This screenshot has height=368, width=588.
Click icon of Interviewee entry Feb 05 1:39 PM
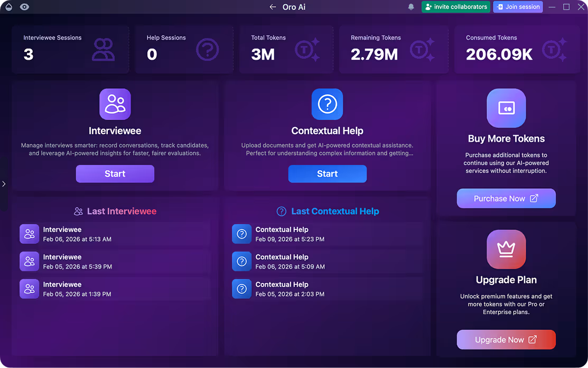(x=29, y=289)
